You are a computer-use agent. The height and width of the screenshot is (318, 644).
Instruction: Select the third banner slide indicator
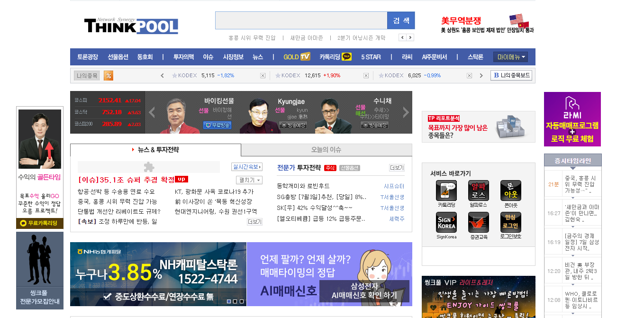pyautogui.click(x=241, y=301)
